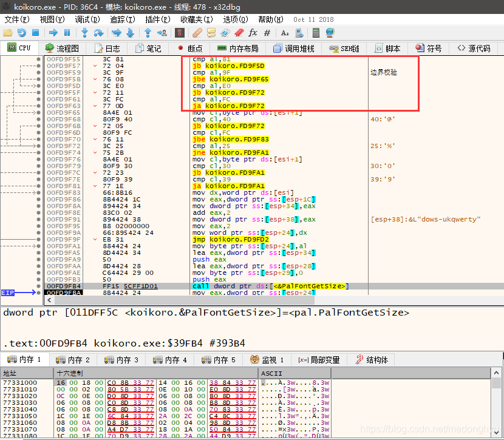The width and height of the screenshot is (504, 440).
Task: Click the ASCII column header in dump
Action: point(295,373)
